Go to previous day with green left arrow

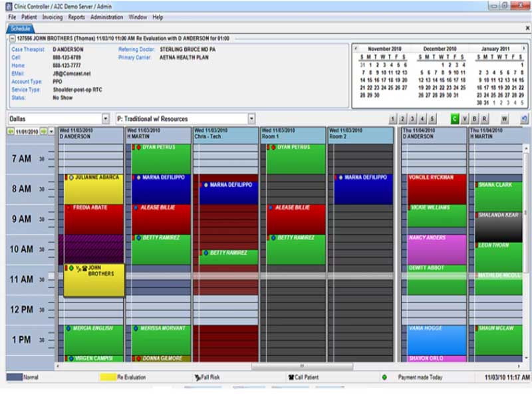[10, 132]
